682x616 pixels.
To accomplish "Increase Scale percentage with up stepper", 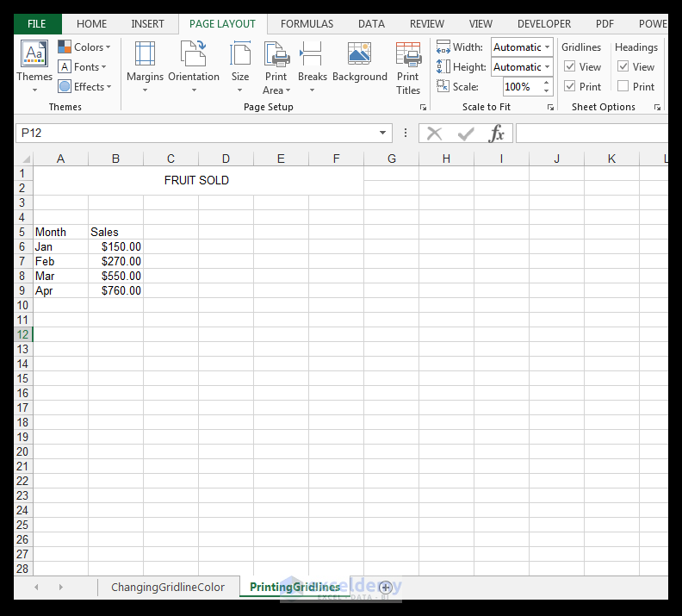I will [546, 83].
